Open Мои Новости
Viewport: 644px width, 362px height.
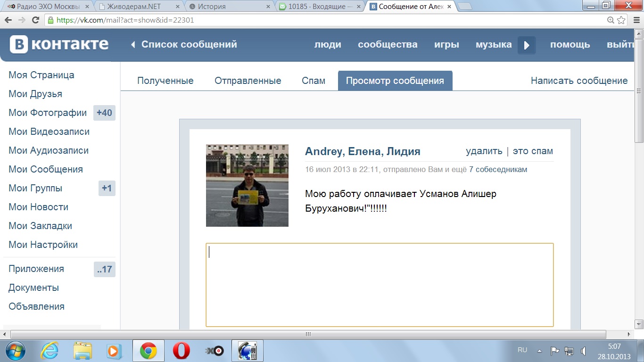[x=38, y=207]
